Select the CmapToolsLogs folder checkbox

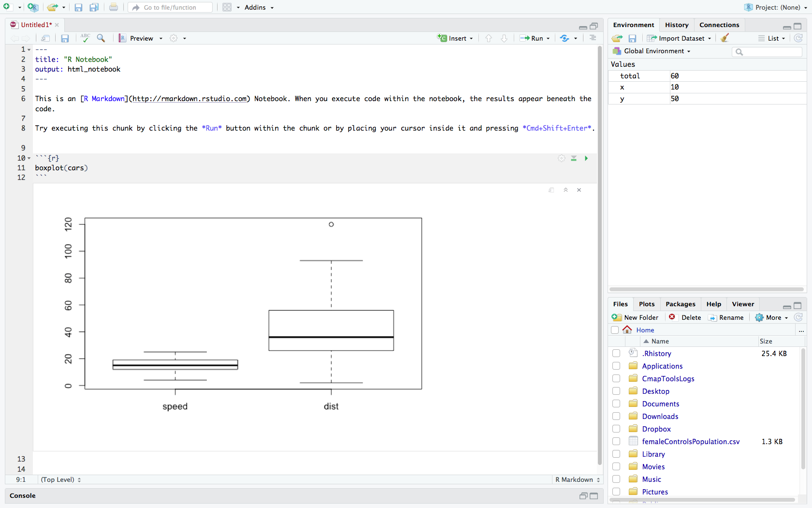(616, 379)
